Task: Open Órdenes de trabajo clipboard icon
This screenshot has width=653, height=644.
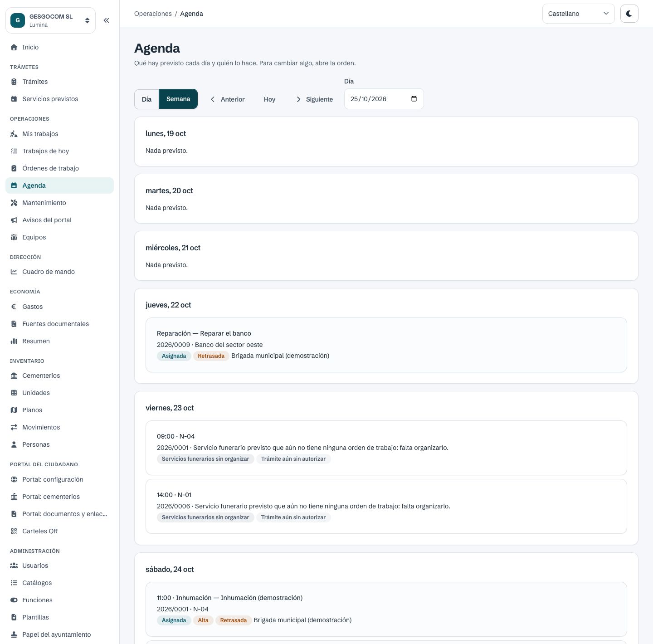Action: pos(14,168)
